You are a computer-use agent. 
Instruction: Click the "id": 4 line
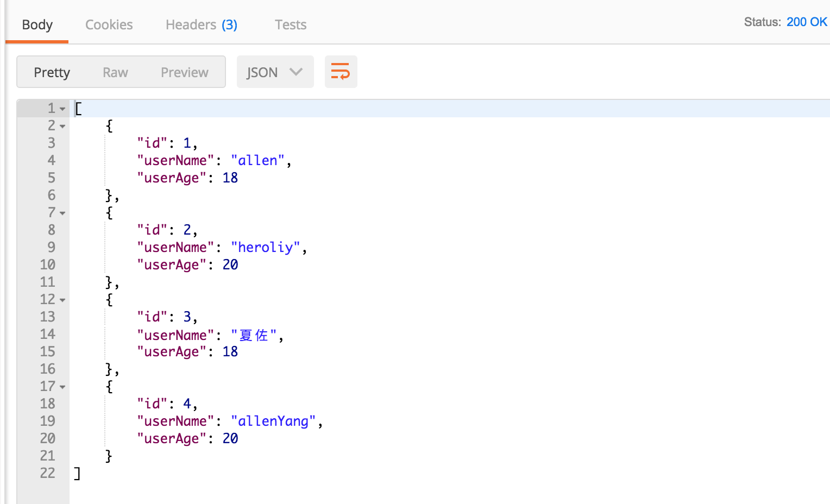(x=167, y=404)
